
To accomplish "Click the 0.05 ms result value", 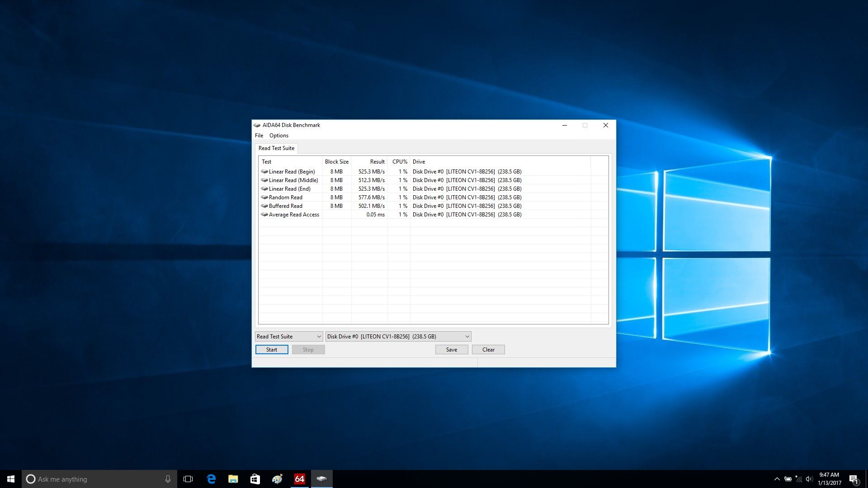I will [x=376, y=215].
